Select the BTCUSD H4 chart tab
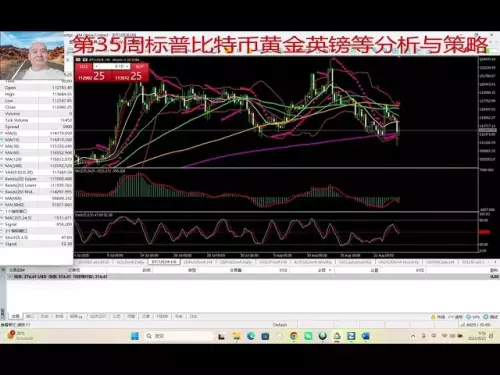 click(164, 262)
